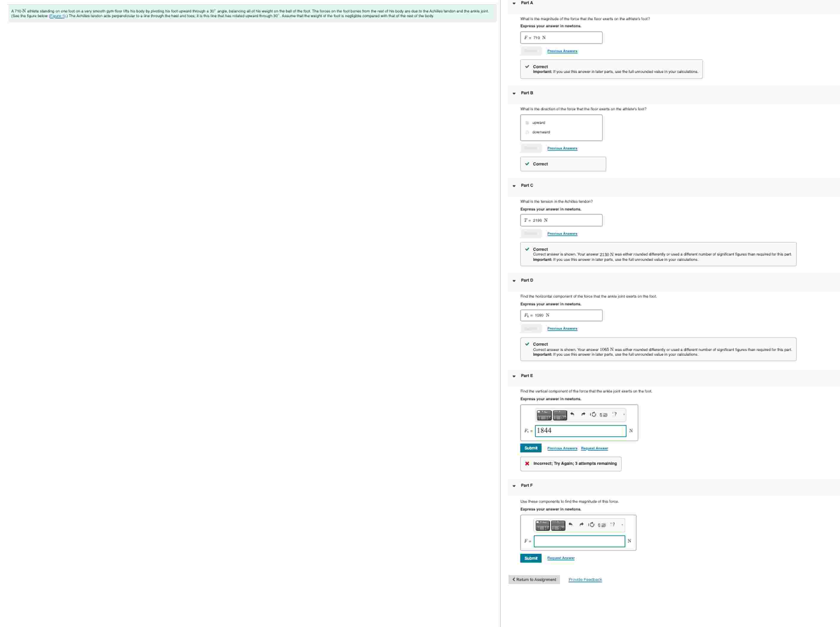Collapse the Part F section arrow
This screenshot has height=627, width=840.
pyautogui.click(x=514, y=486)
